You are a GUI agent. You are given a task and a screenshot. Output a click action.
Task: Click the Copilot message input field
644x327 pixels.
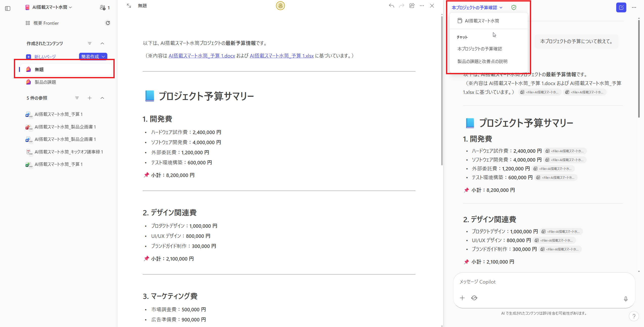pos(543,282)
